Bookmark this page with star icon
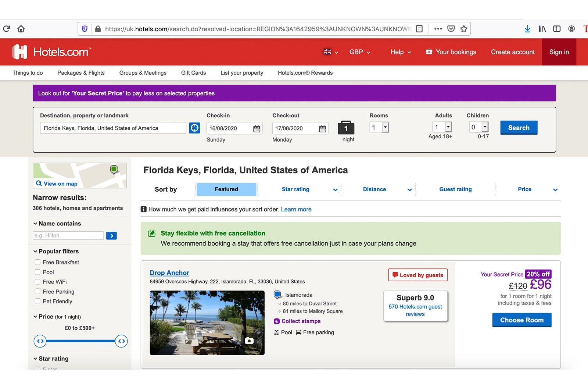Screen dimensions: 588x392 pyautogui.click(x=464, y=29)
